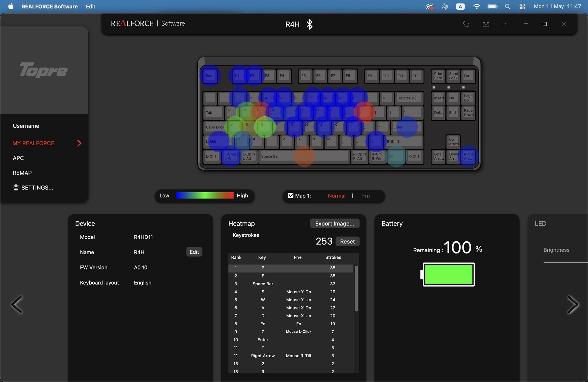Select the rank 1 row with 38 strokes

291,268
